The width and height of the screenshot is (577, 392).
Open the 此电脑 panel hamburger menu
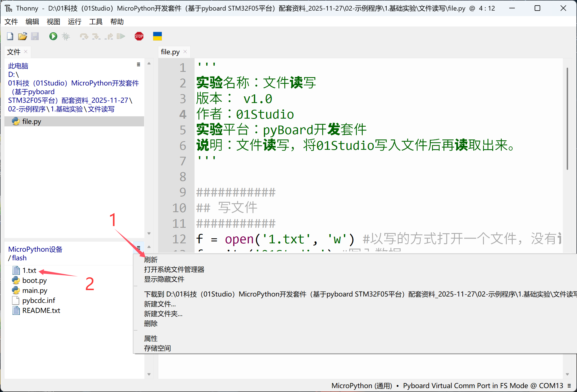coord(138,65)
